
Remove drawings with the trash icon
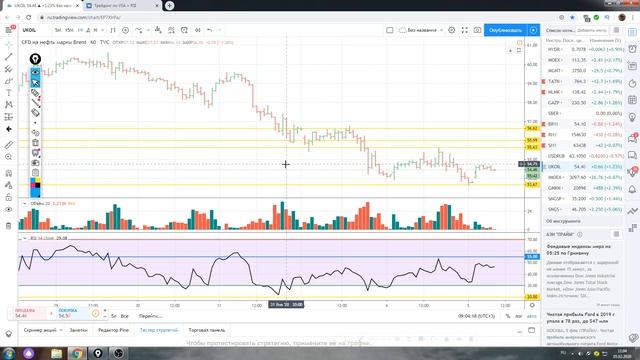[x=9, y=226]
